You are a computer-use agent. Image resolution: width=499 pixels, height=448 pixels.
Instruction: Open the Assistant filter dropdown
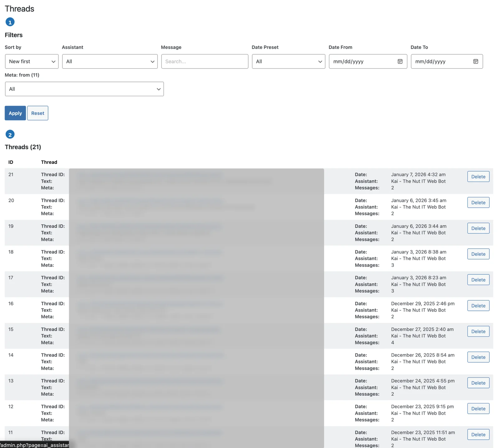110,61
